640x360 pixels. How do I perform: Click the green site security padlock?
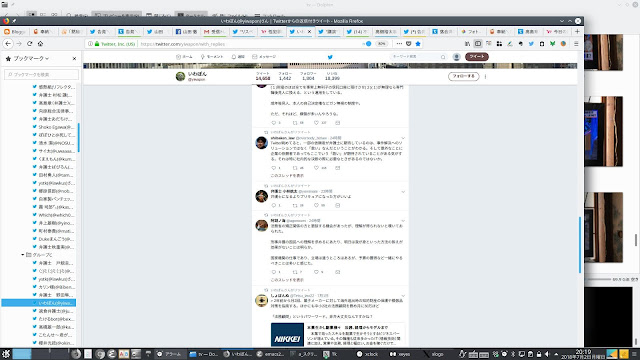[x=97, y=44]
